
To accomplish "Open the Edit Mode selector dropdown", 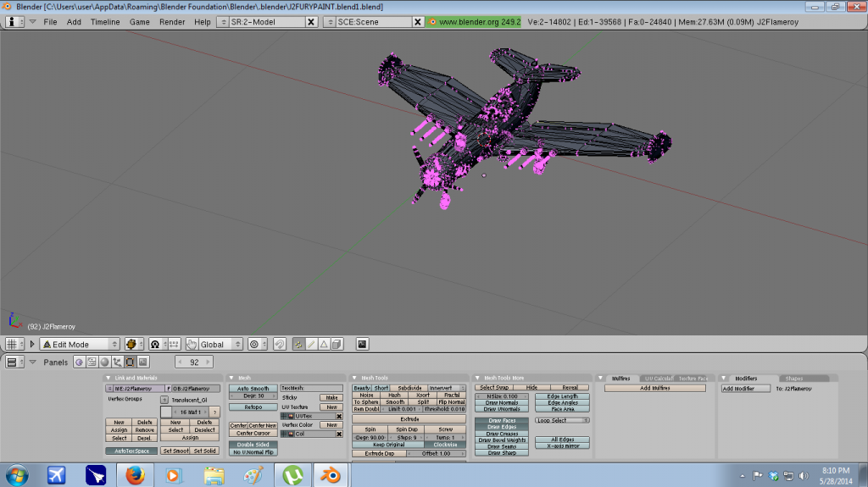I will 80,344.
